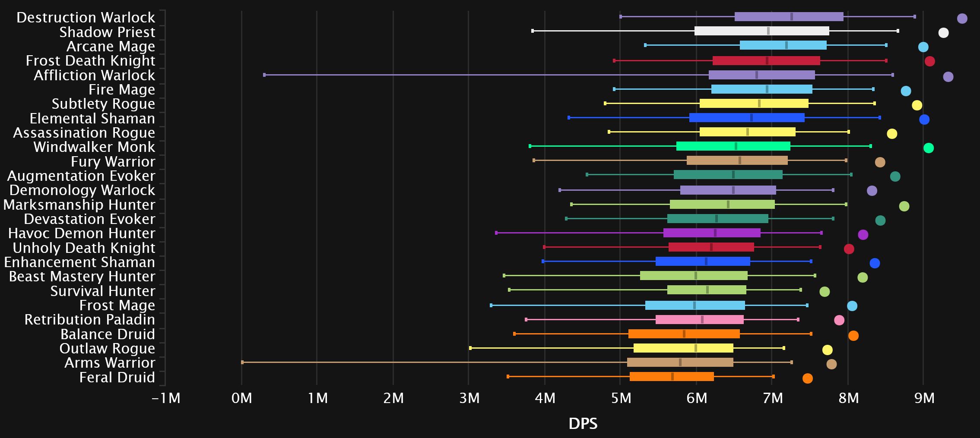Select the Arcane Mage light blue box
980x438 pixels.
pos(783,45)
